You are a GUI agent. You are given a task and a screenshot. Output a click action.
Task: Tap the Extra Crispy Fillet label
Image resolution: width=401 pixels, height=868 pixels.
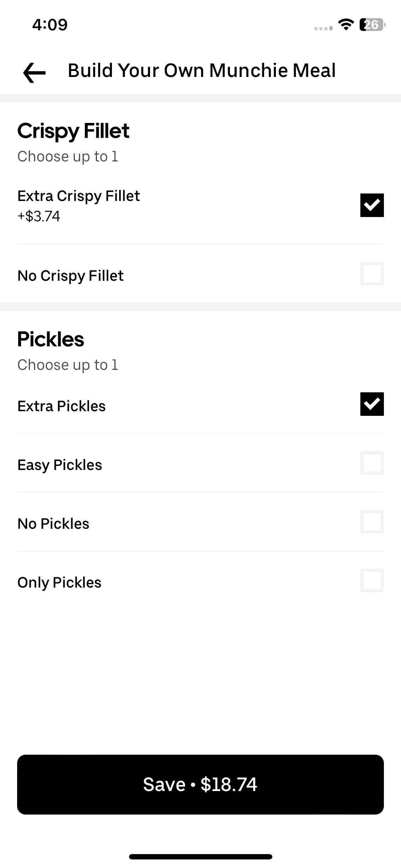coord(79,196)
